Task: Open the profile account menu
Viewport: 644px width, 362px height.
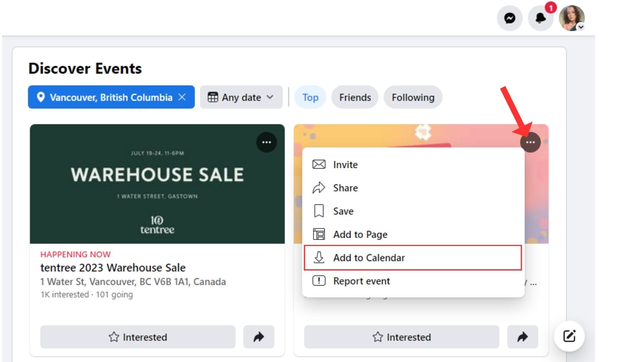Action: coord(572,18)
